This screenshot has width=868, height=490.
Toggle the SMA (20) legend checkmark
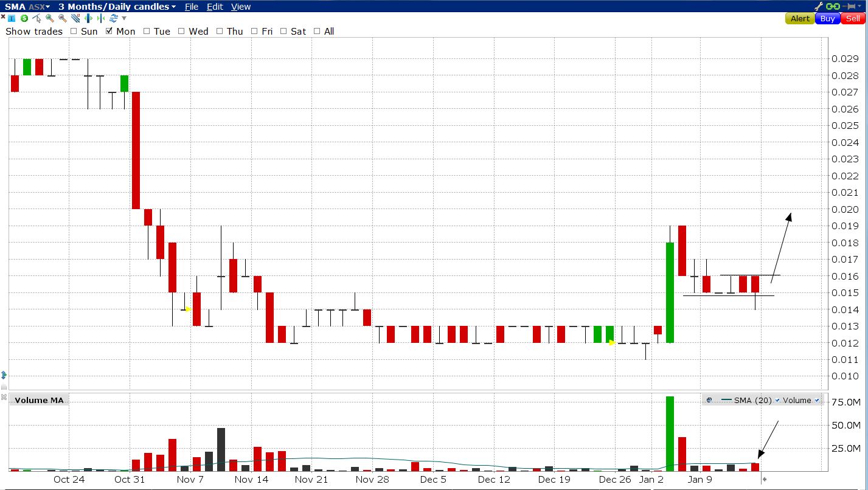pyautogui.click(x=777, y=400)
